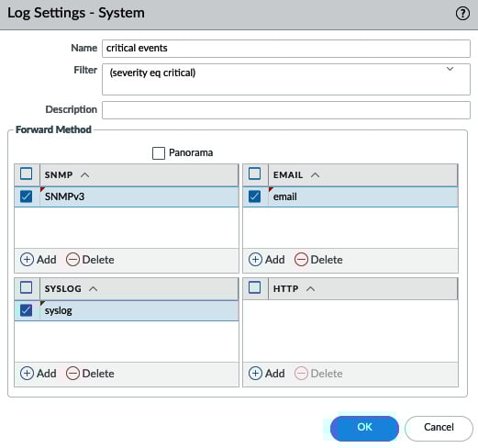Enable the Panorama checkbox
Viewport: 478px width, 448px height.
click(x=159, y=153)
